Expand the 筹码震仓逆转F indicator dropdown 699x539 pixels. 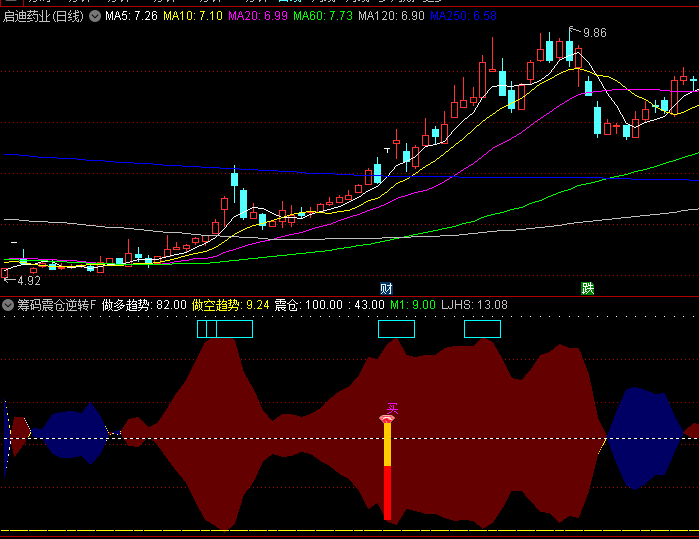(x=8, y=305)
